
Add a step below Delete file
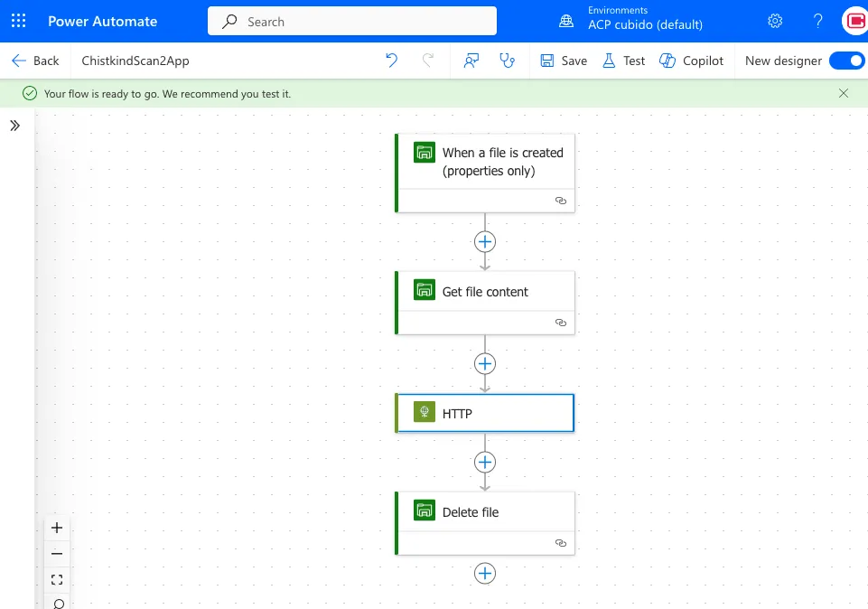[x=485, y=574]
